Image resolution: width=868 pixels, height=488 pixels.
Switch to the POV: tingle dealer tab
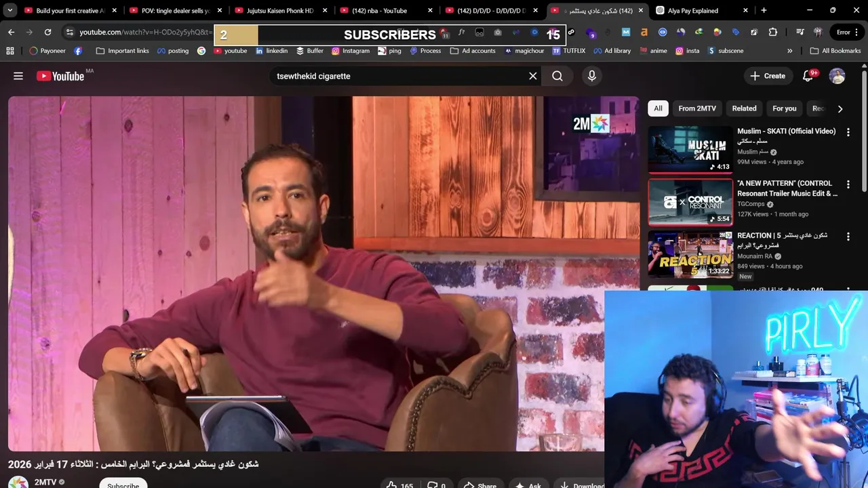176,11
